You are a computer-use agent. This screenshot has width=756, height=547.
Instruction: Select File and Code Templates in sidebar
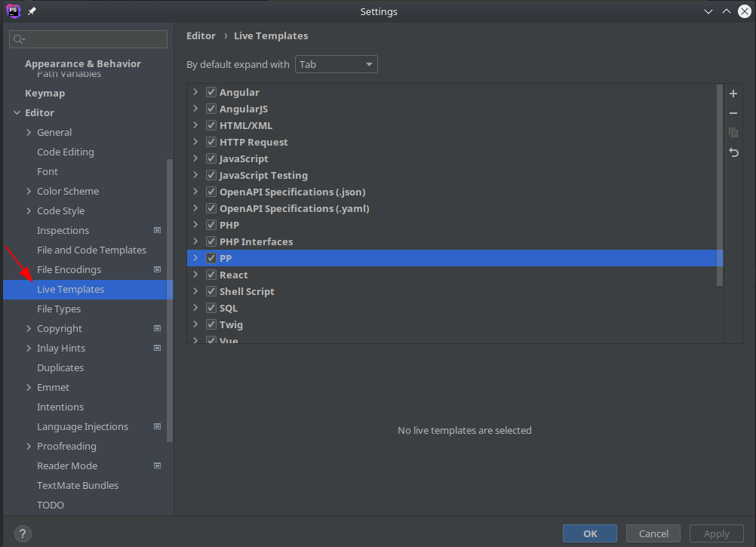click(91, 250)
